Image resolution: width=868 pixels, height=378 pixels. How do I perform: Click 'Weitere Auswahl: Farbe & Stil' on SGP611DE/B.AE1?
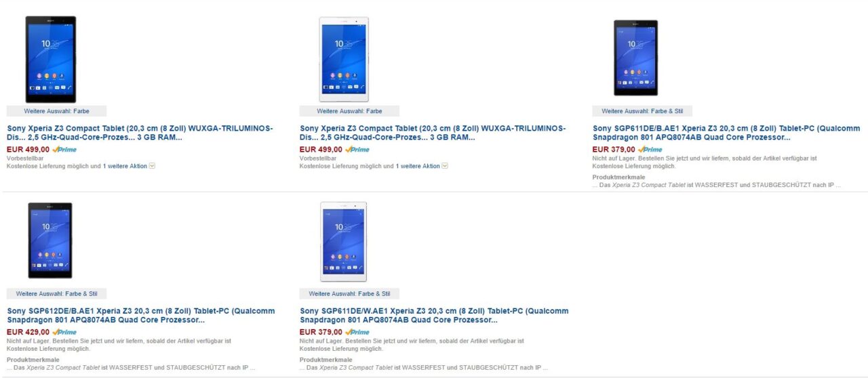642,111
